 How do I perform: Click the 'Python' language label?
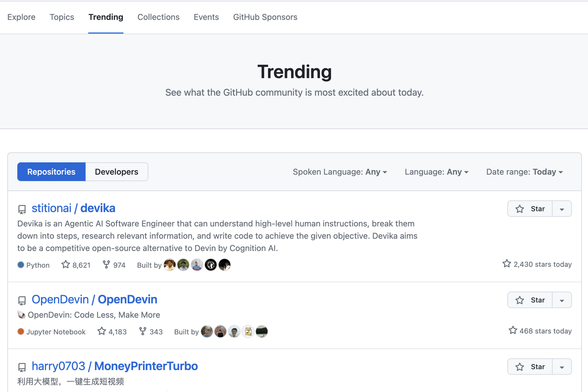click(x=38, y=265)
